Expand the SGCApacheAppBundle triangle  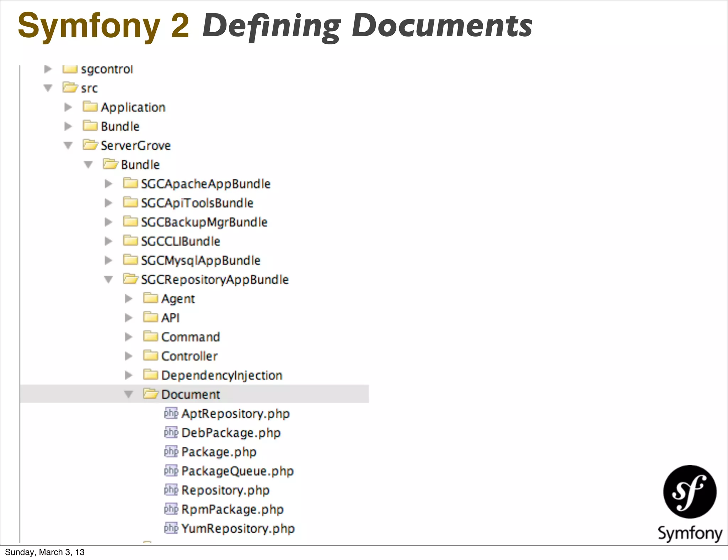click(x=108, y=184)
